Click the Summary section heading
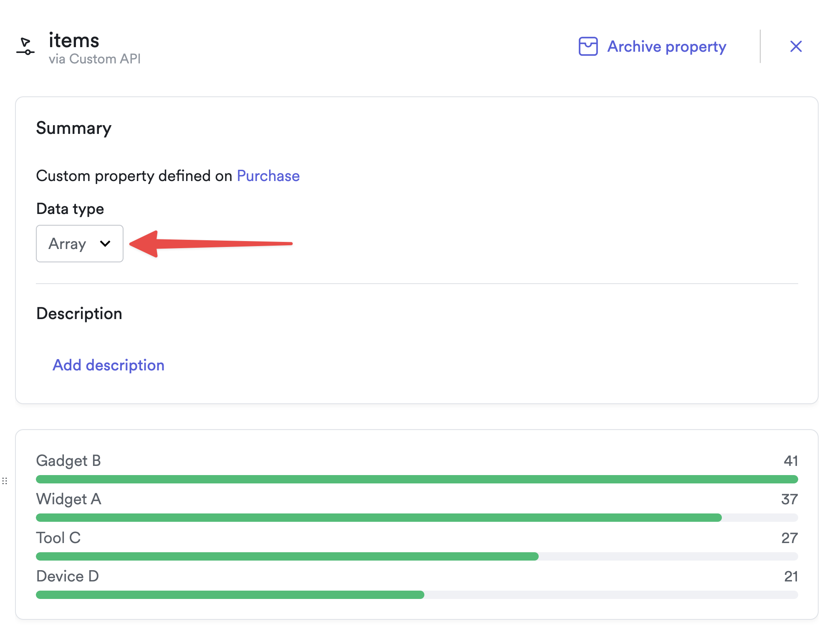The image size is (827, 644). pos(73,128)
